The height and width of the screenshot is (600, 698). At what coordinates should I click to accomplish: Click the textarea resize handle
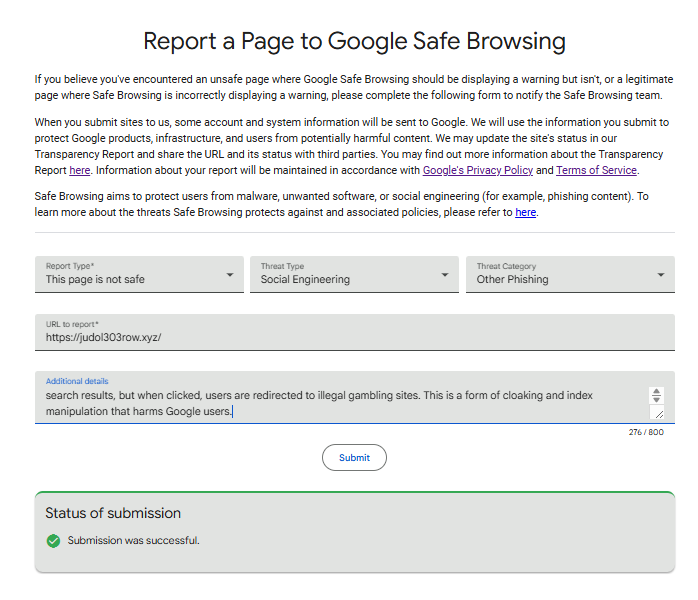659,414
